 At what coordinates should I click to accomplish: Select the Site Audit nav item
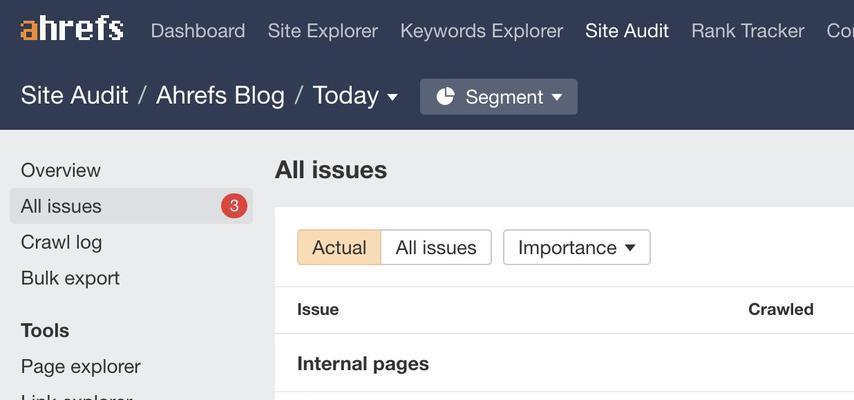coord(627,31)
